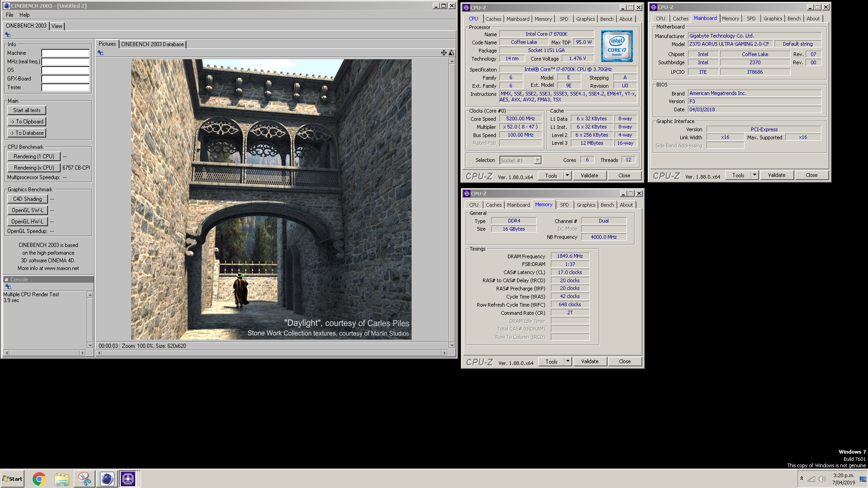Viewport: 868px width, 488px height.
Task: Run OpenGL HW-L benchmark
Action: coord(27,222)
